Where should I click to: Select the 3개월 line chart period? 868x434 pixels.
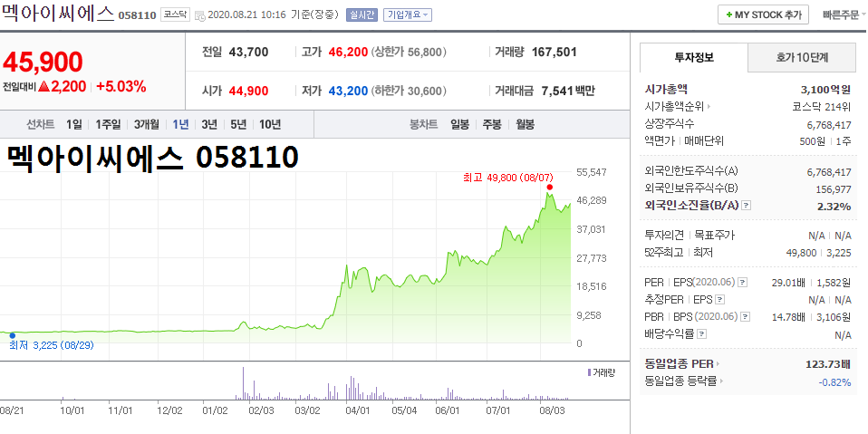tap(146, 124)
